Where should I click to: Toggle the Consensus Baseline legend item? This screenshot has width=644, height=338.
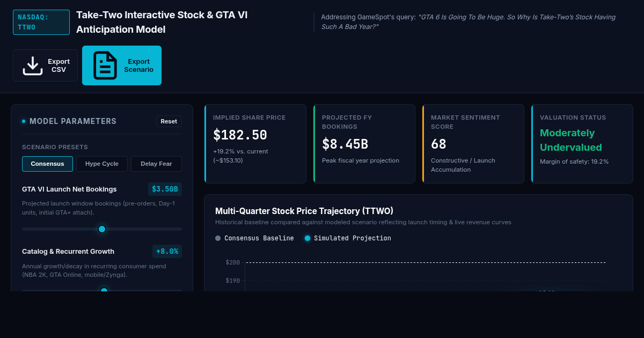[254, 238]
